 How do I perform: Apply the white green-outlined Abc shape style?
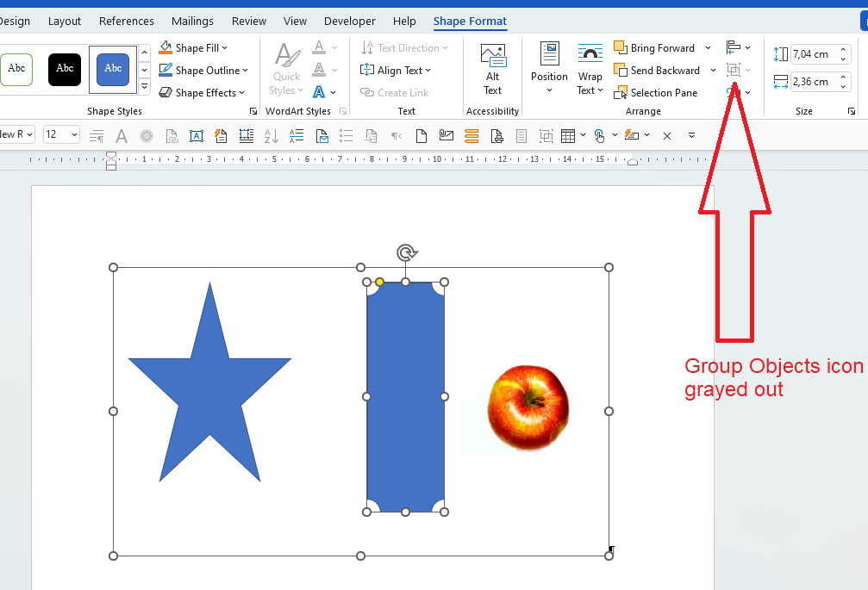point(16,69)
